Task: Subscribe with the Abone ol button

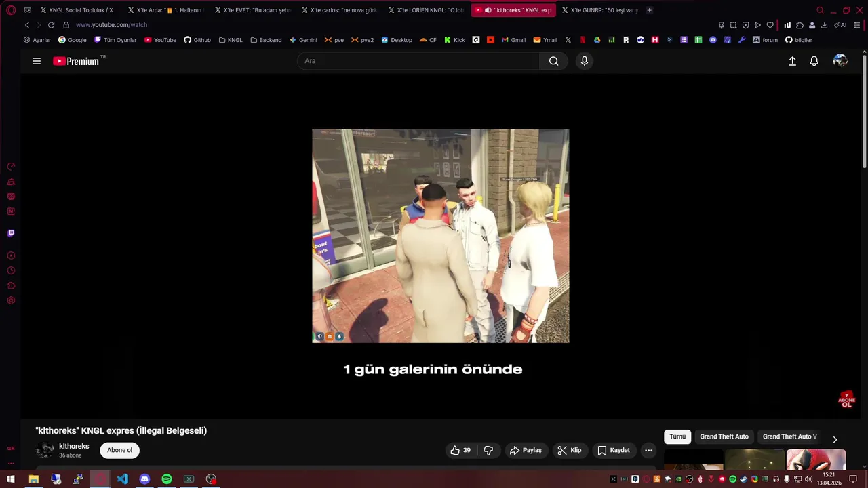Action: pyautogui.click(x=120, y=450)
